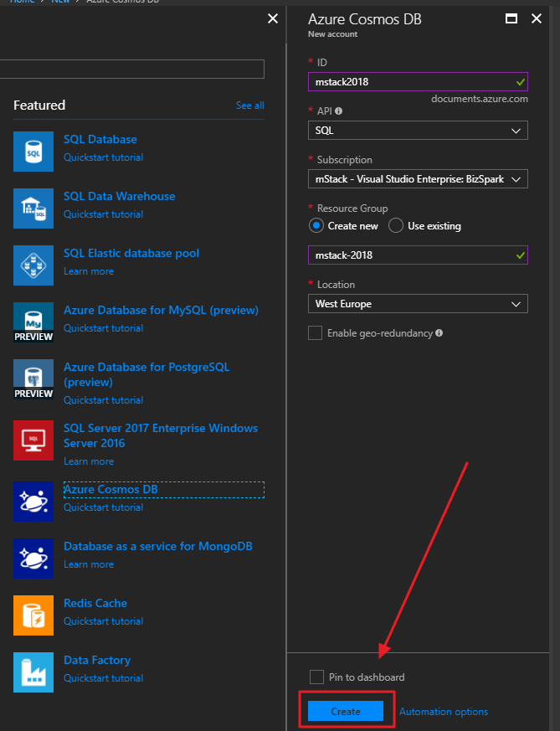This screenshot has height=731, width=560.
Task: Enable the geo-redundancy checkbox
Action: click(316, 333)
